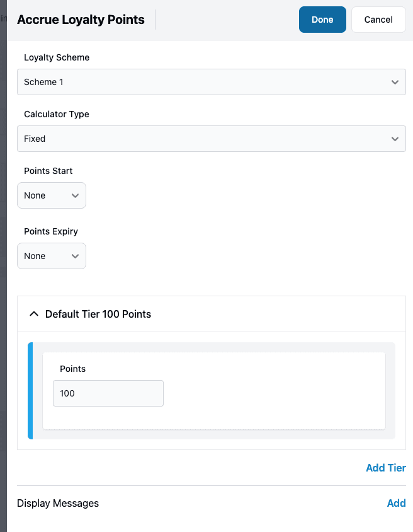
Task: Click the blue accent bar on the tier card
Action: pyautogui.click(x=30, y=391)
